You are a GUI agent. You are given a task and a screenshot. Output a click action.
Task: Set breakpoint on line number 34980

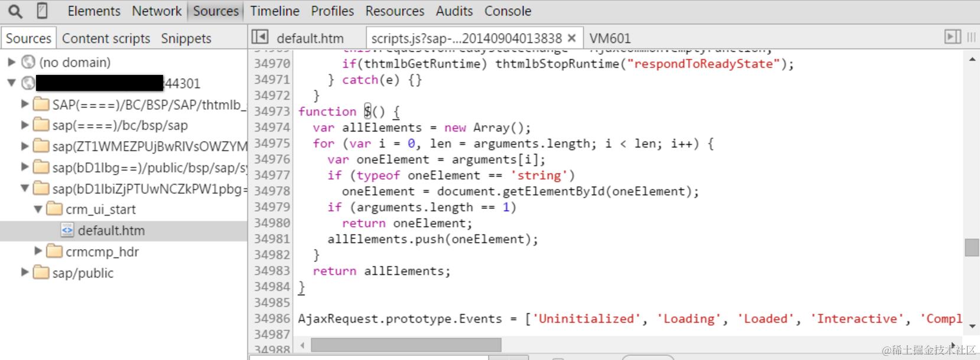click(272, 223)
